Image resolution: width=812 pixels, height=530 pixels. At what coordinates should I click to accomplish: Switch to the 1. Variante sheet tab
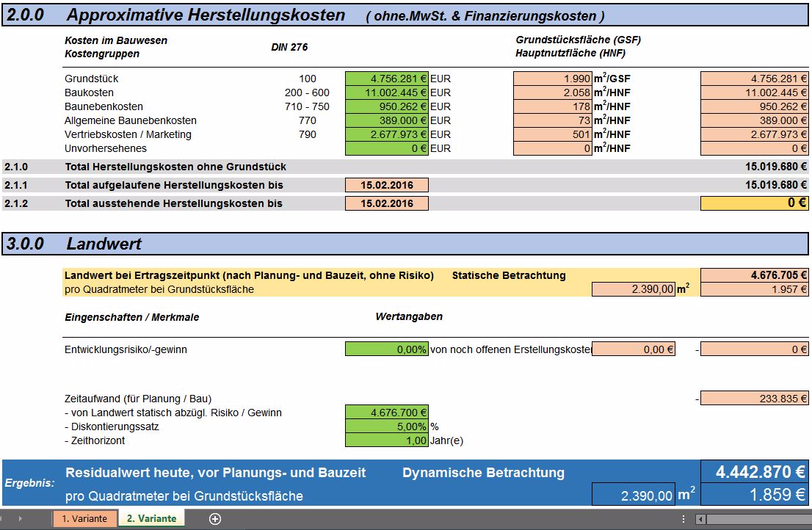coord(84,519)
